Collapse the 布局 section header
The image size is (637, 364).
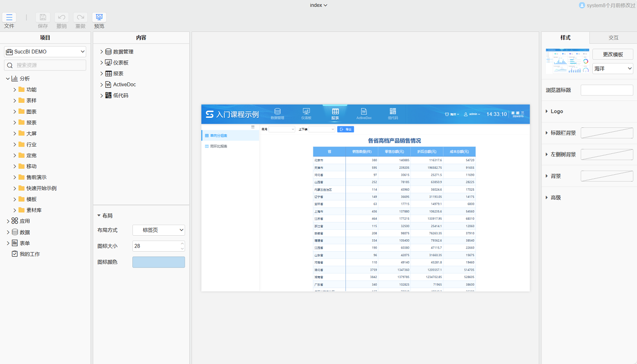coord(99,216)
